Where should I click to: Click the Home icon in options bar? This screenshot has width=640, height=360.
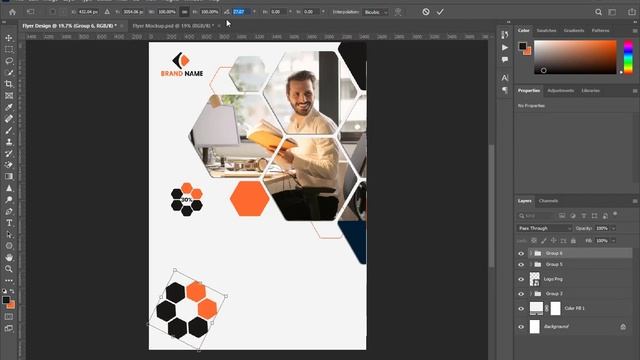(12, 12)
